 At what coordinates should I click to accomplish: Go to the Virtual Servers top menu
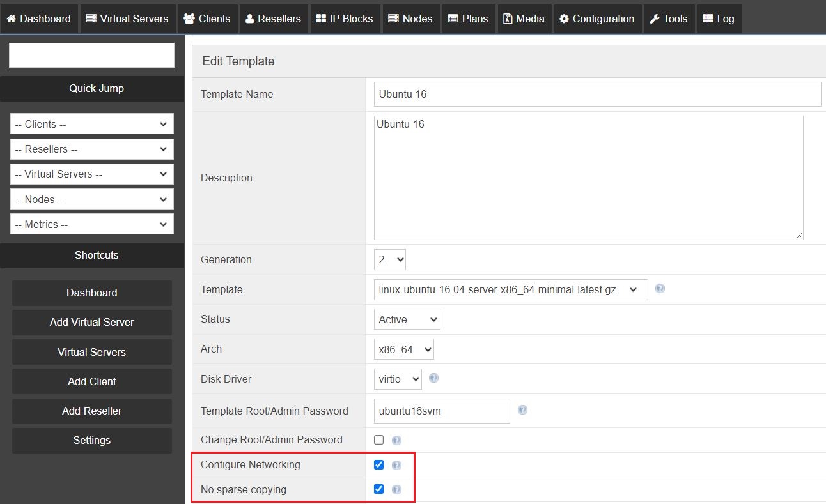coord(127,19)
